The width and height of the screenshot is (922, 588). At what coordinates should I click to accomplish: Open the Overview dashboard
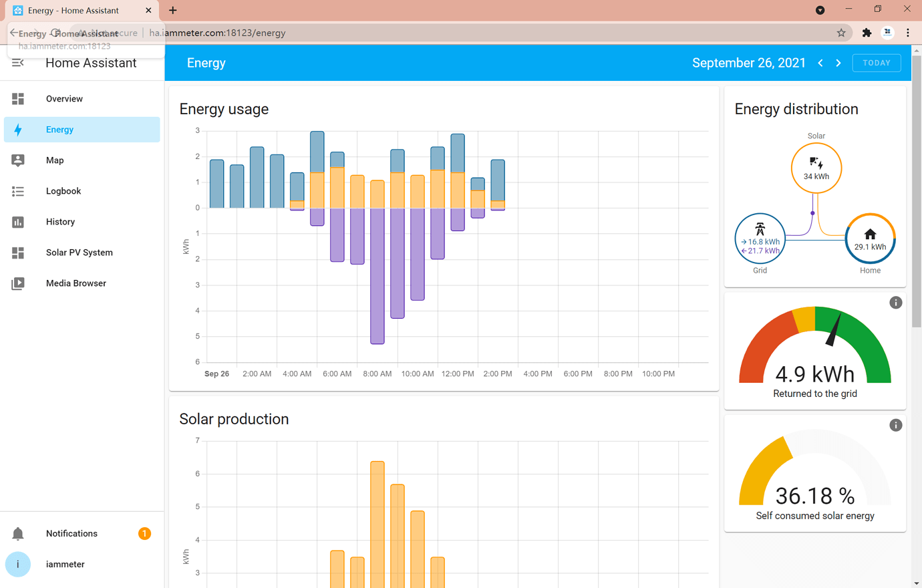click(x=64, y=98)
